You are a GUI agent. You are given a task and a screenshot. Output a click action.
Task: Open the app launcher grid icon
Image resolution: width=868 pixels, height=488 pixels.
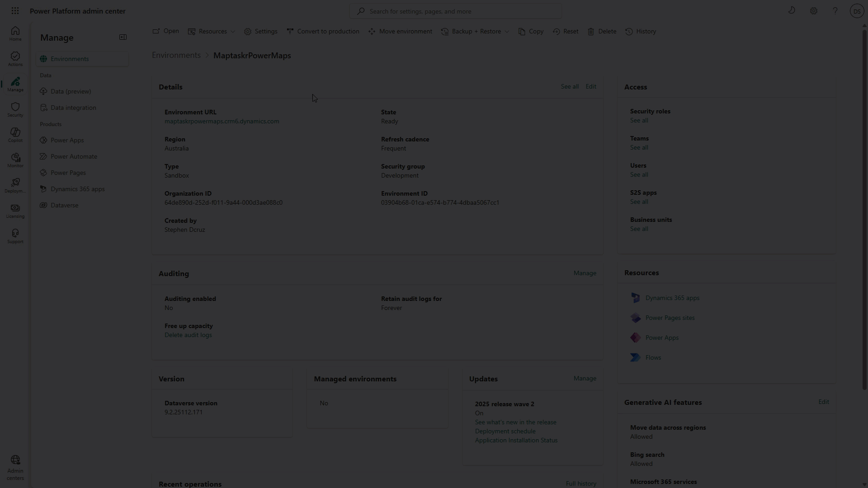tap(15, 10)
